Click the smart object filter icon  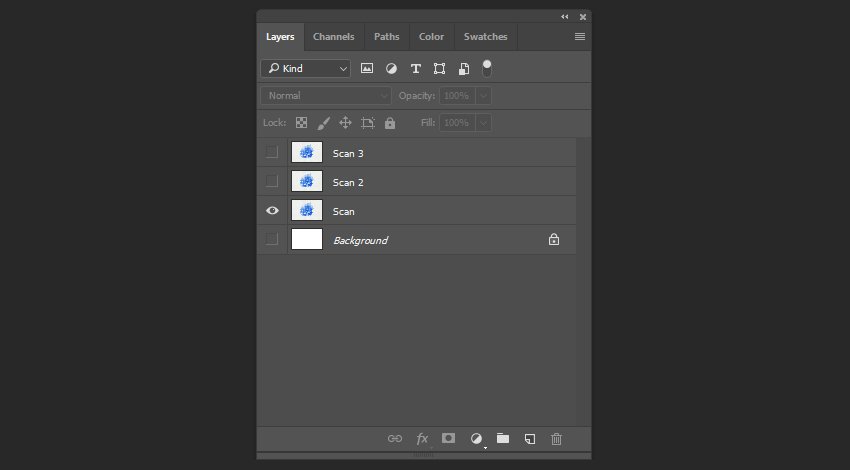[x=464, y=69]
